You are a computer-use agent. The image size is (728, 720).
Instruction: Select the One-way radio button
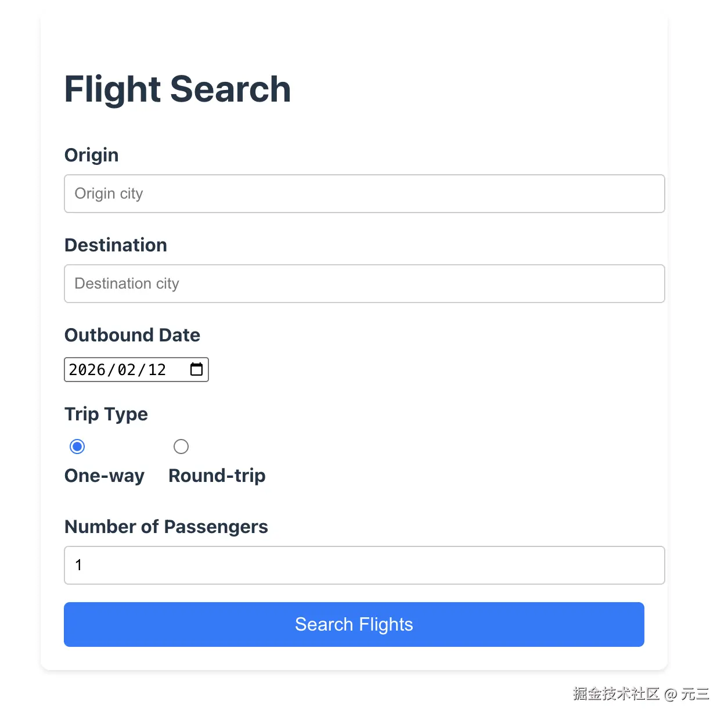(x=77, y=447)
